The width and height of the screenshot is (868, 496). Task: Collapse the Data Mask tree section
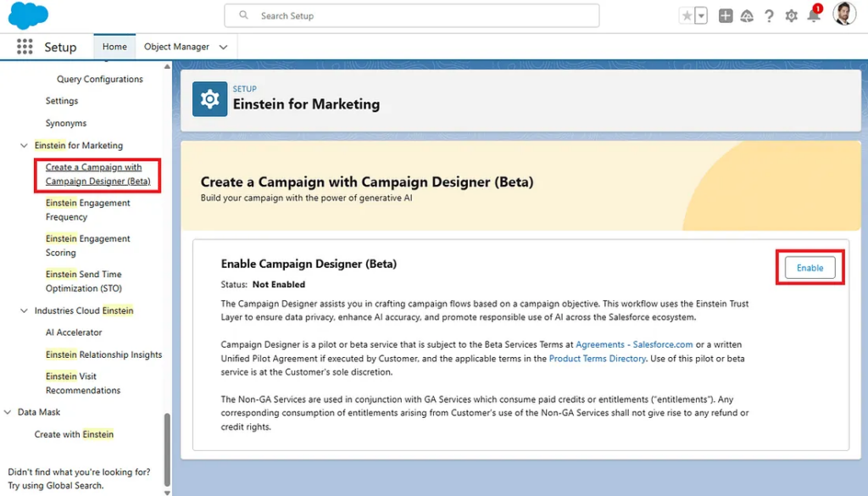[7, 412]
